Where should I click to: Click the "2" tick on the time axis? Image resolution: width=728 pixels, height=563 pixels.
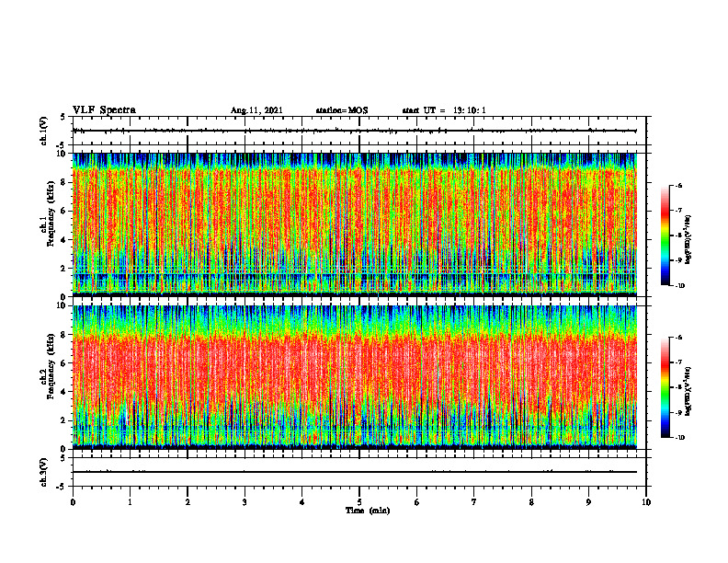188,502
